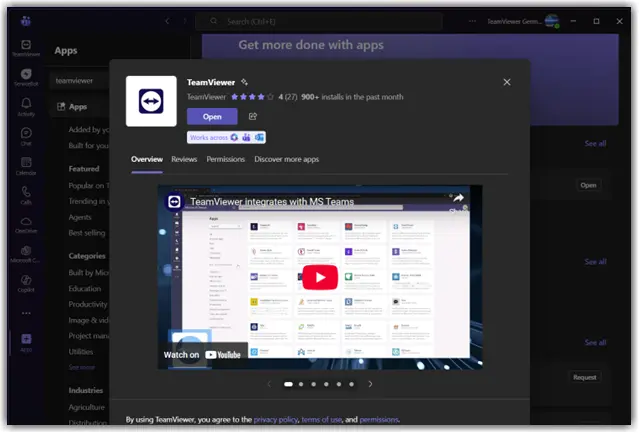The width and height of the screenshot is (639, 433).
Task: Show the next carousel slide
Action: coord(370,384)
